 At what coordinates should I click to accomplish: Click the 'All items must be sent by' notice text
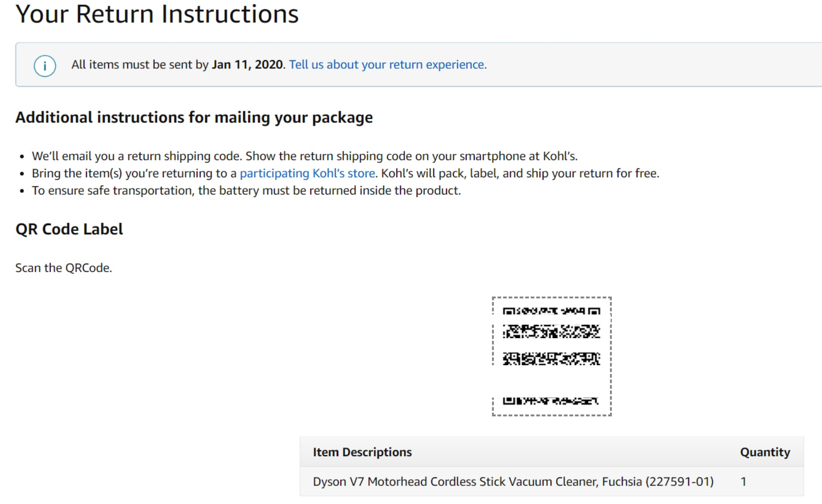[140, 65]
